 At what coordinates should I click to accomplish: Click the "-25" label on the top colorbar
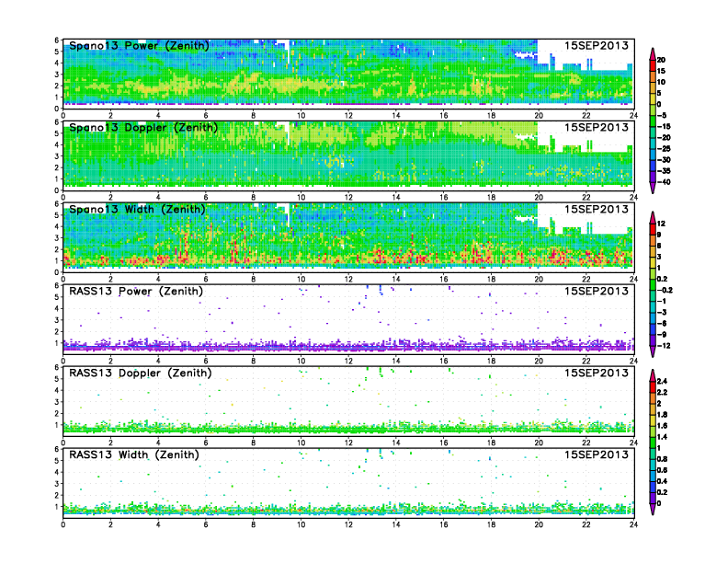[x=664, y=149]
